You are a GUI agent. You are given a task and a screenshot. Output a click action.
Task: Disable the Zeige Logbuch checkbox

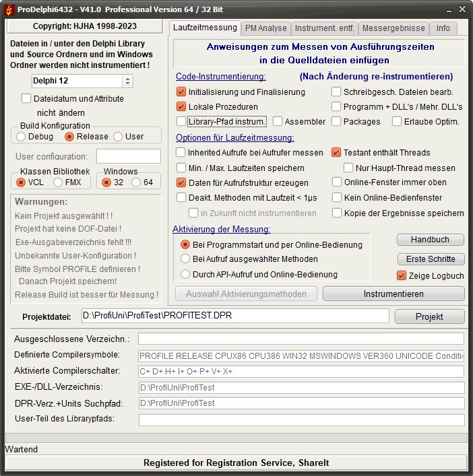[x=402, y=276]
